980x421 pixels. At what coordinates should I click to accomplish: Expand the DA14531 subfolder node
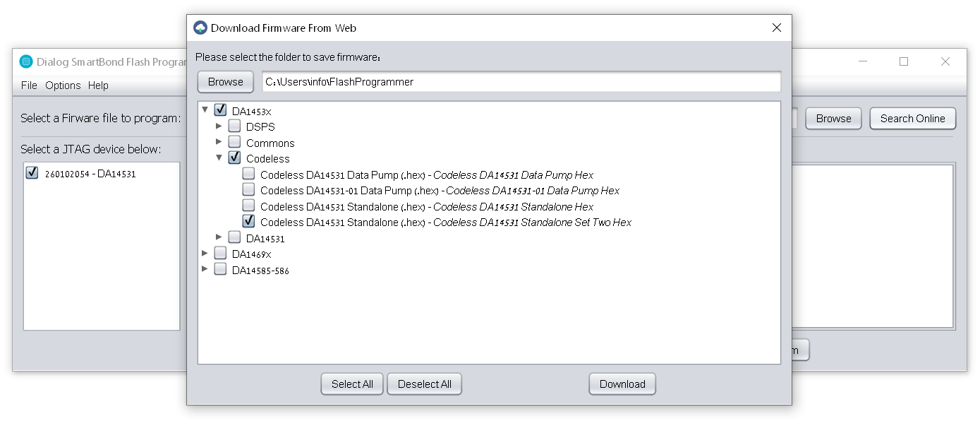click(x=219, y=237)
